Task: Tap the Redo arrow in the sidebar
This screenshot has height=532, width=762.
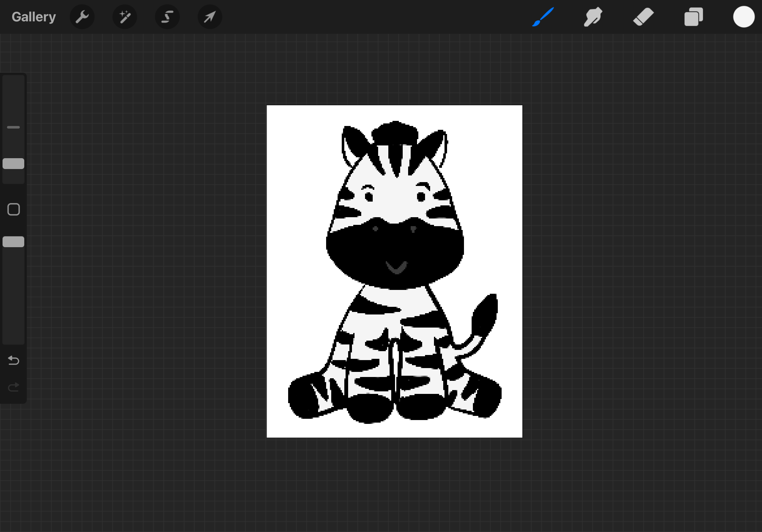Action: 13,386
